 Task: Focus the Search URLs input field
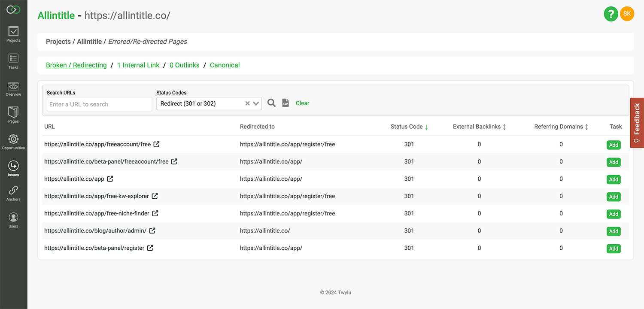pyautogui.click(x=100, y=104)
